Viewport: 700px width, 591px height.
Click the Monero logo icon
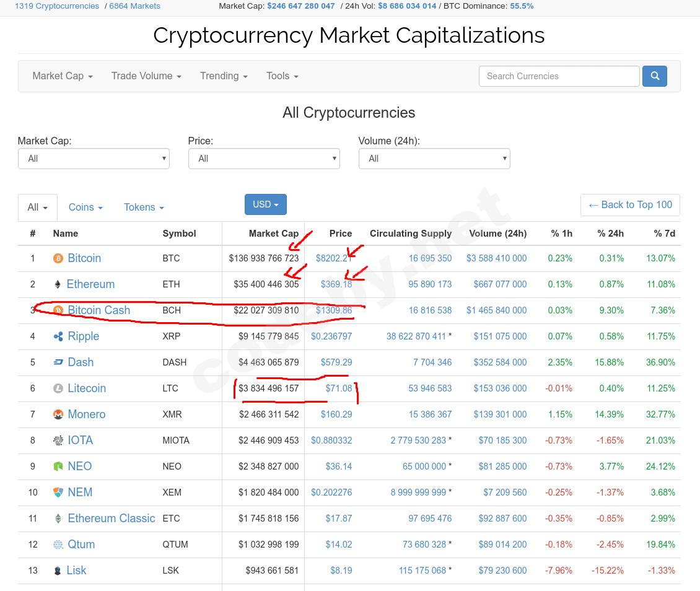tap(58, 414)
